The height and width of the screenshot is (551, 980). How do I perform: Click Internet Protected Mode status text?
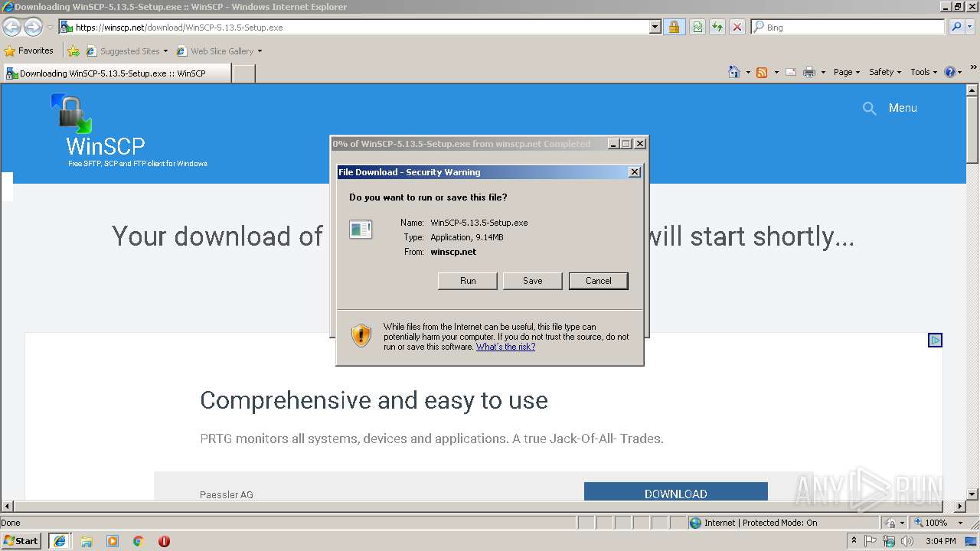click(760, 523)
